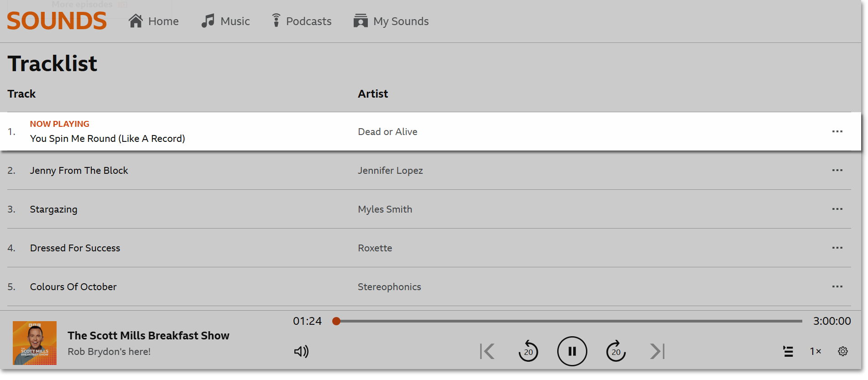Open options for You Spin Me Round
Screen dimensions: 868x380
point(837,131)
